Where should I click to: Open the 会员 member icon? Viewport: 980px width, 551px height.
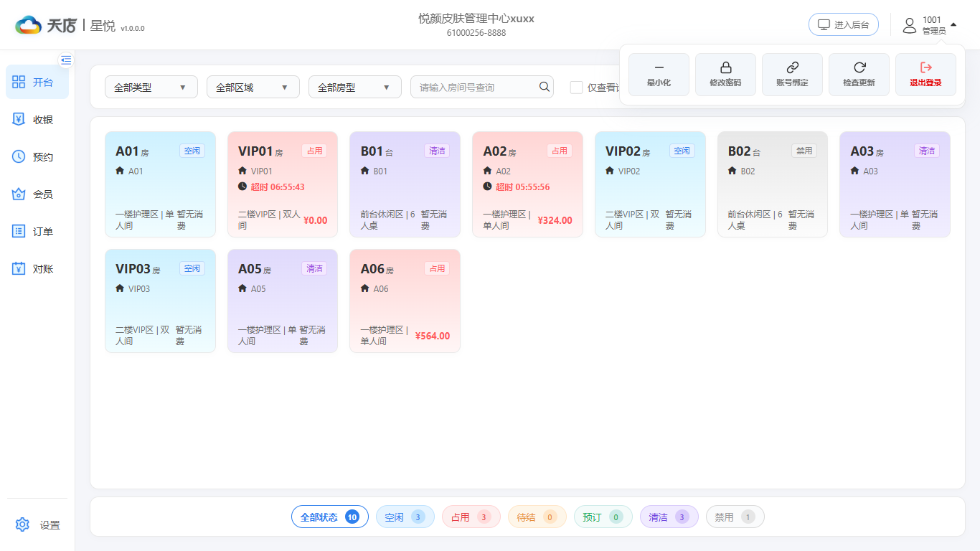tap(19, 194)
